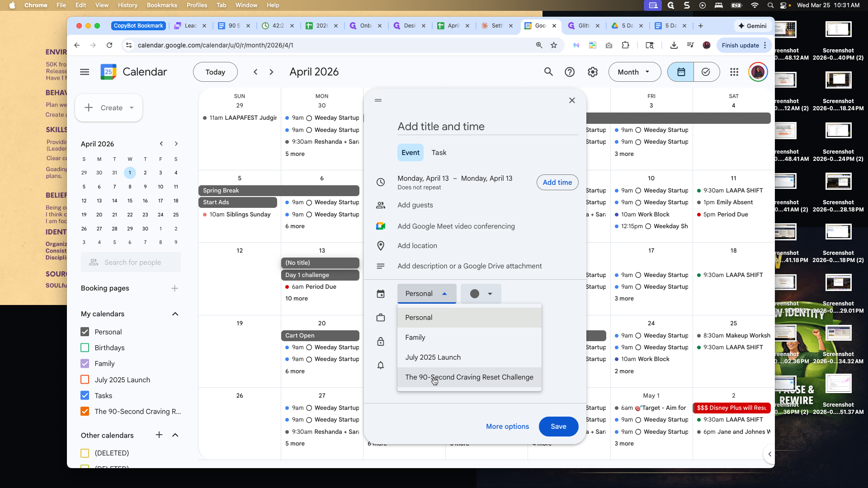Click the Calendar search magnifier icon

coord(548,72)
